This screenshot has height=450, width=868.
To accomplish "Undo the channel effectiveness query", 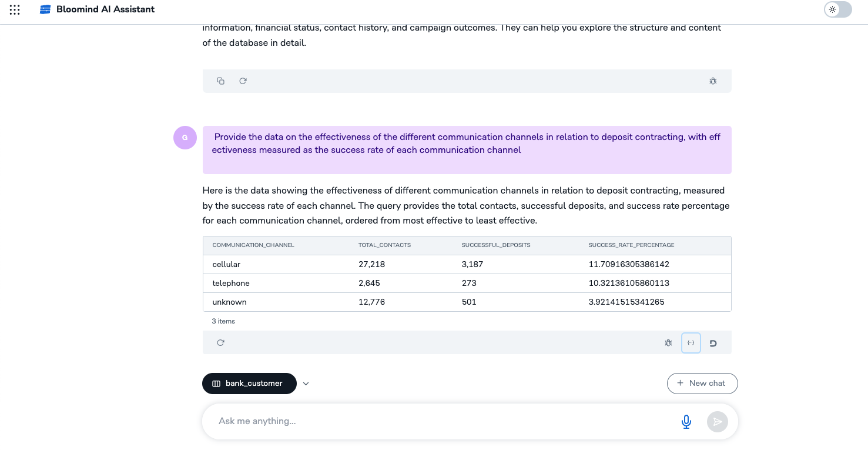I will 714,342.
